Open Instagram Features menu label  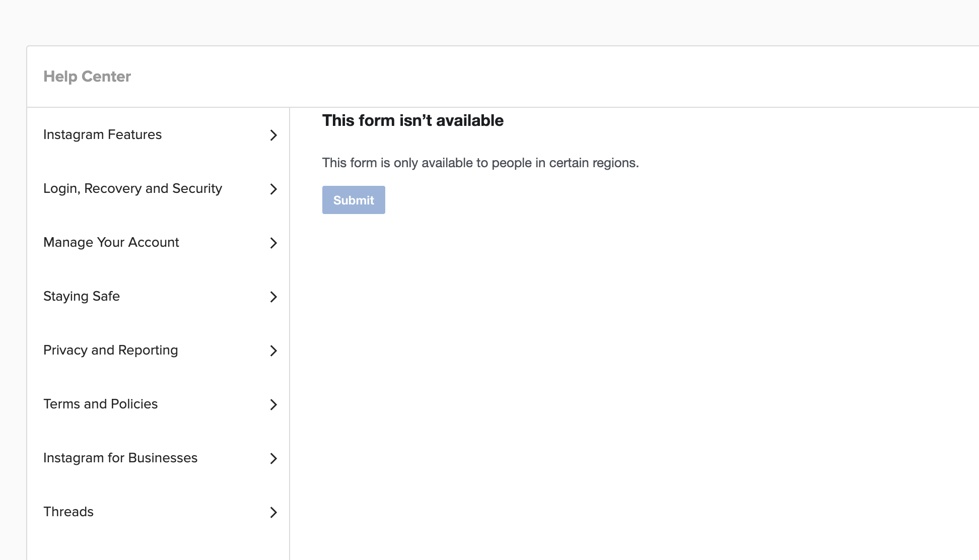pos(102,134)
